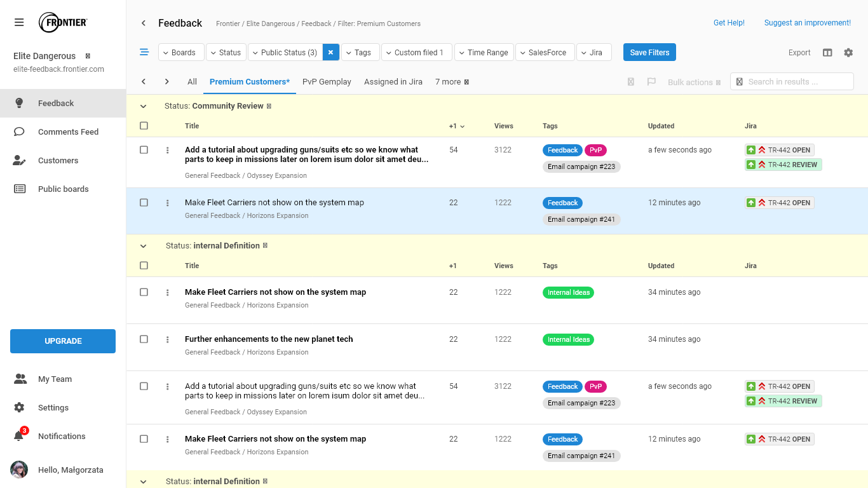Collapse the Community Review status group
The image size is (868, 488).
(144, 106)
